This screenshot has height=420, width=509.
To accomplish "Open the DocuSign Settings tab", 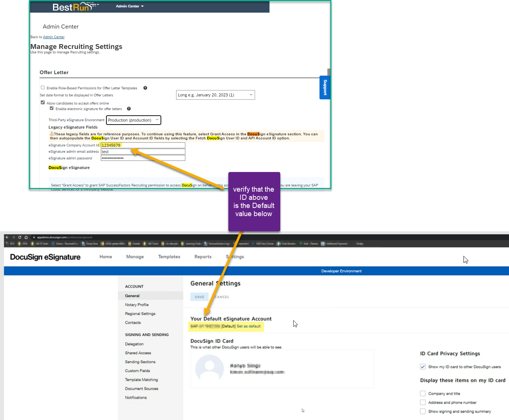I will pyautogui.click(x=235, y=257).
